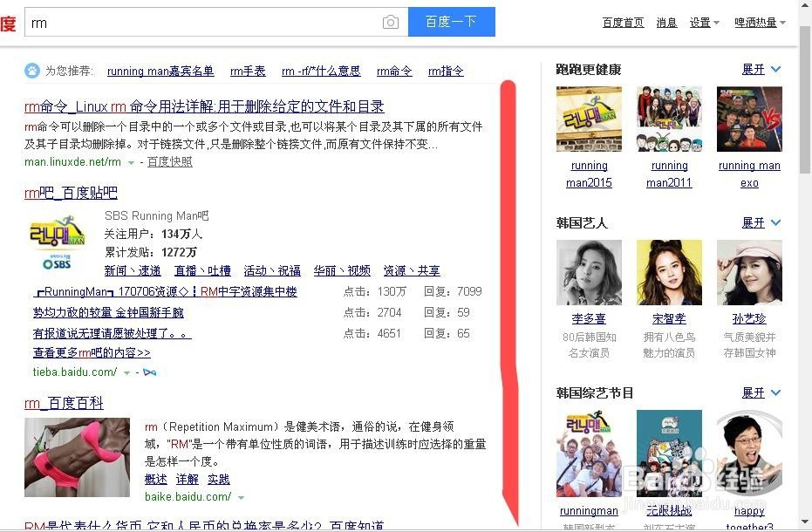Open the 消息 messages link
Screen dimensions: 812x532
(666, 23)
